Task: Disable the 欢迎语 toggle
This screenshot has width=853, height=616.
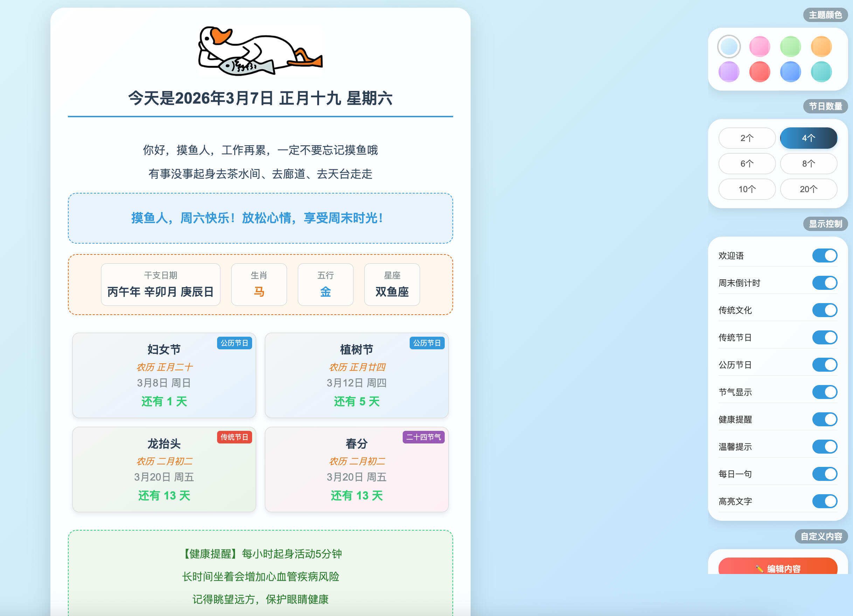Action: coord(825,255)
